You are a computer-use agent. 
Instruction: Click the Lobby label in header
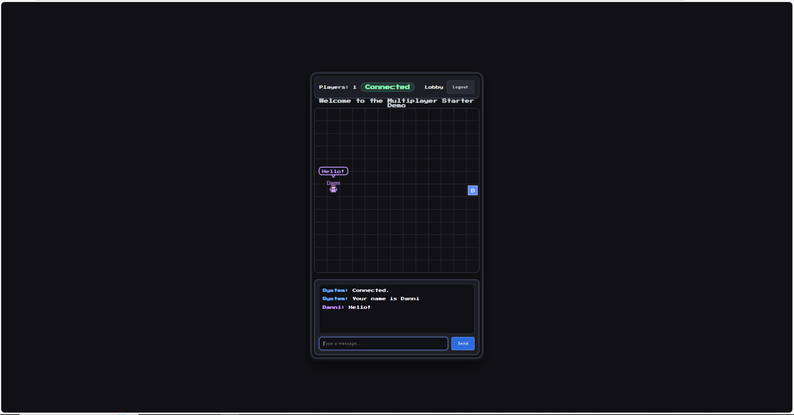point(433,87)
